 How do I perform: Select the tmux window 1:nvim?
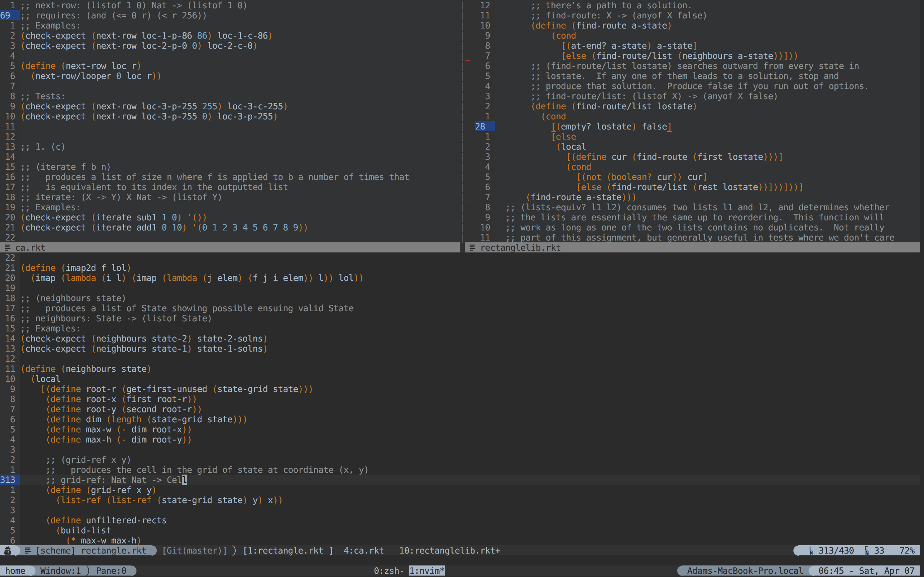427,571
